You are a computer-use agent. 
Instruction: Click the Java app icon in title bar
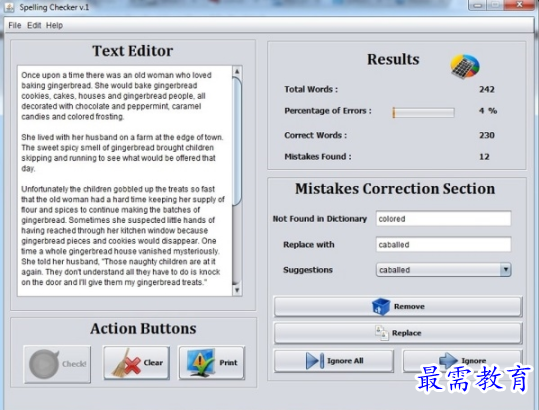coord(9,7)
